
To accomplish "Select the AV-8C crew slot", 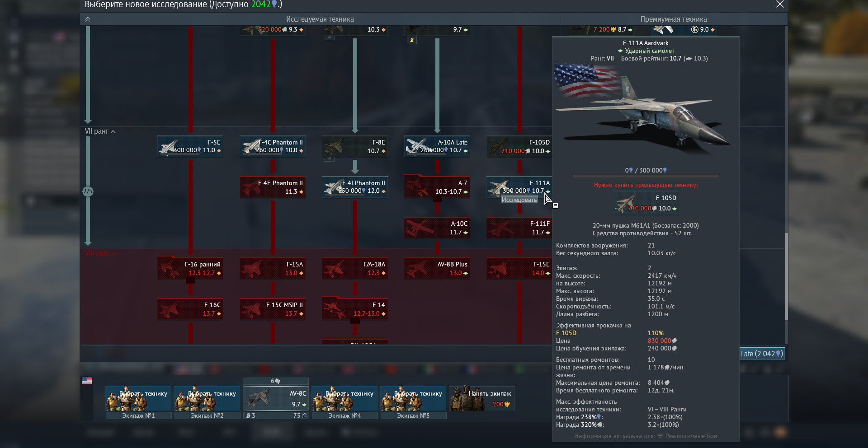I will click(x=276, y=398).
